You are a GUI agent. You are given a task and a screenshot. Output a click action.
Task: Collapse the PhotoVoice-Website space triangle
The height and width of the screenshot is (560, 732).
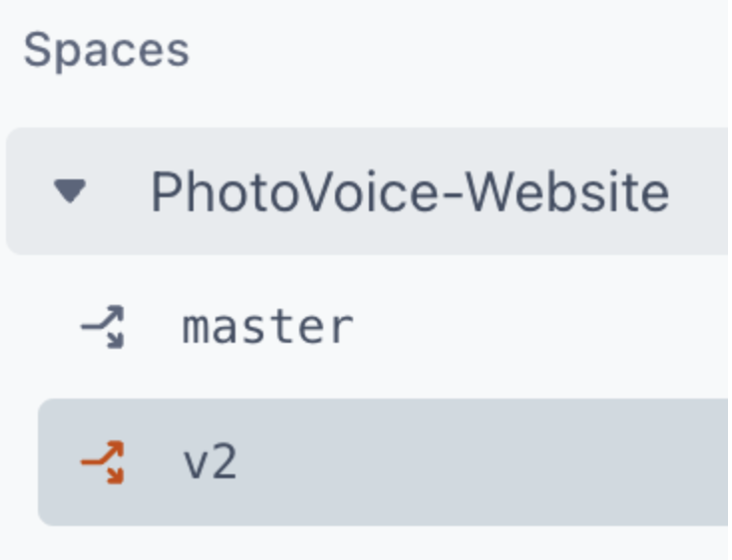click(x=70, y=191)
